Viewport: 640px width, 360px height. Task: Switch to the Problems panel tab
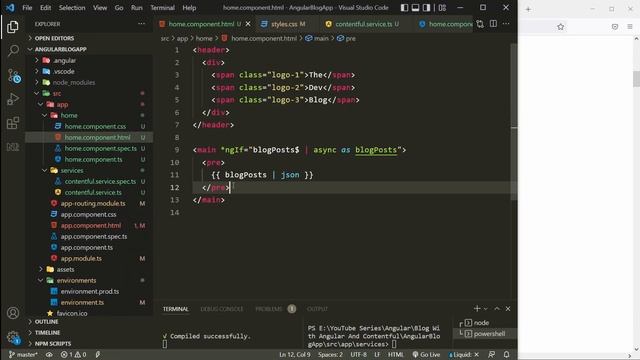pos(269,309)
